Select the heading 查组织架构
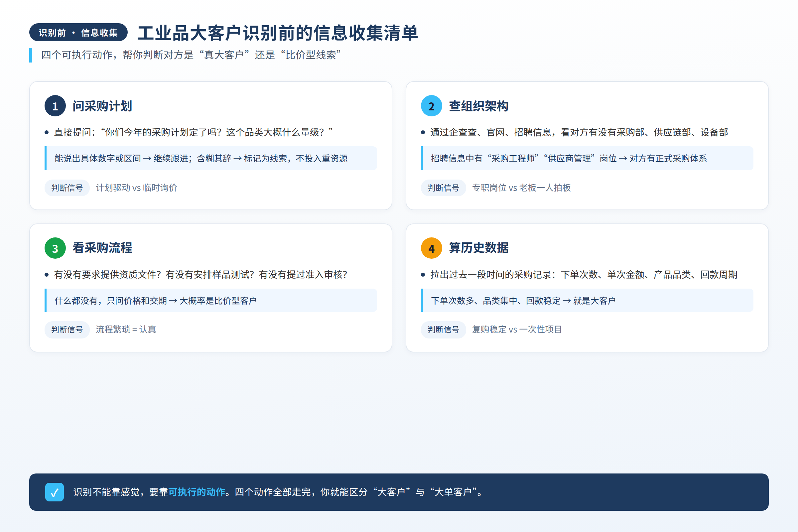 click(478, 106)
